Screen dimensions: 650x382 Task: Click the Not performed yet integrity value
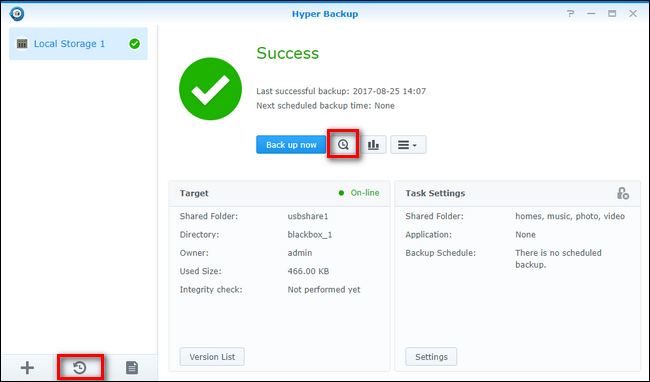tap(324, 290)
